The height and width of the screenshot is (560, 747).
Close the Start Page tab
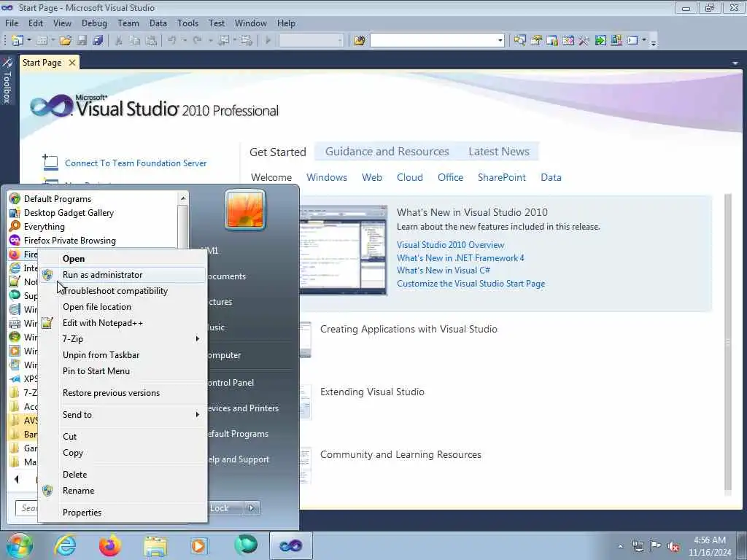point(72,63)
